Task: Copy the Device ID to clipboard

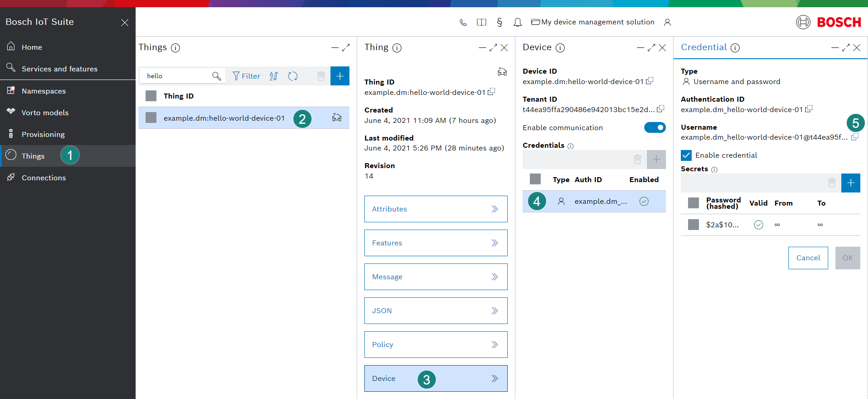Action: (650, 81)
